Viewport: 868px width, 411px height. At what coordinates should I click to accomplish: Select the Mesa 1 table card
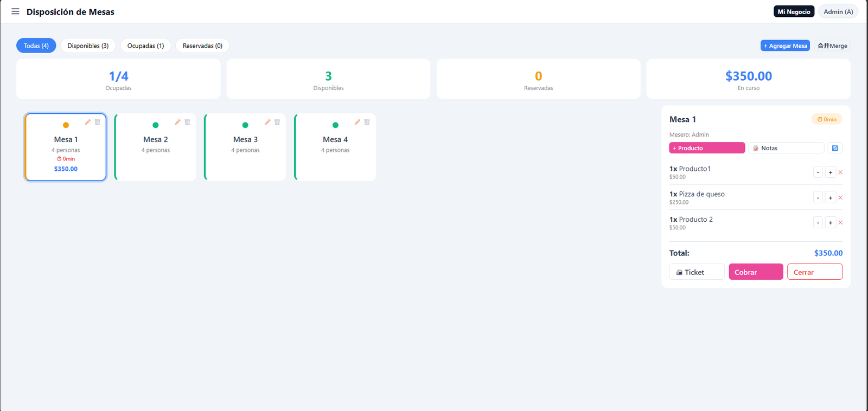click(66, 147)
